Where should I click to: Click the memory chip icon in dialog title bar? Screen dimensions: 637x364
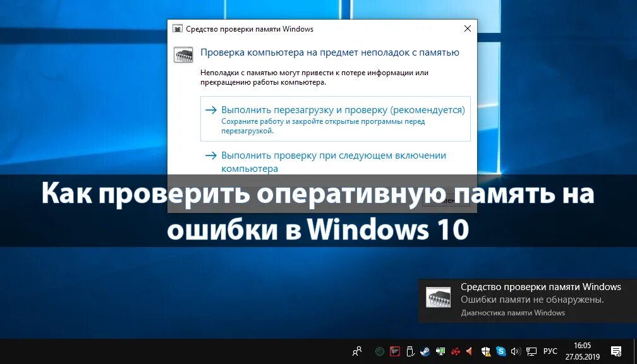(x=177, y=29)
